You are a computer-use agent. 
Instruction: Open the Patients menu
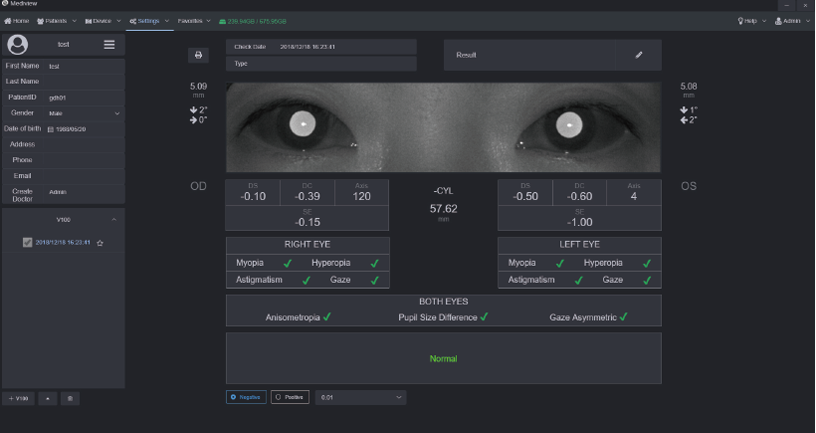pyautogui.click(x=56, y=20)
